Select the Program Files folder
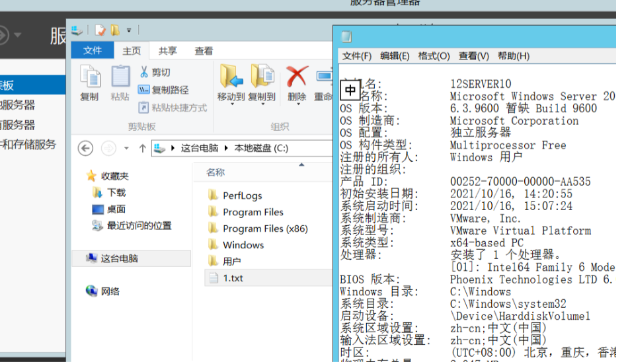The width and height of the screenshot is (628, 364). [x=253, y=212]
